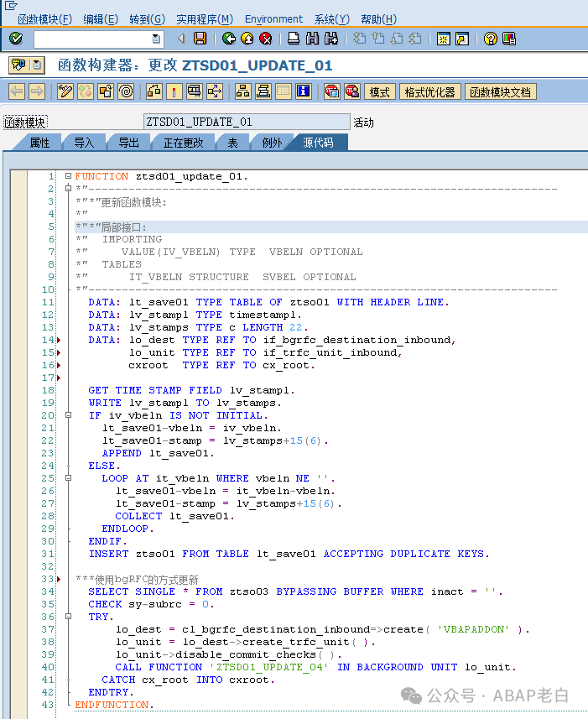The height and width of the screenshot is (719, 588).
Task: Collapse the TRY block on line 36
Action: [x=68, y=617]
